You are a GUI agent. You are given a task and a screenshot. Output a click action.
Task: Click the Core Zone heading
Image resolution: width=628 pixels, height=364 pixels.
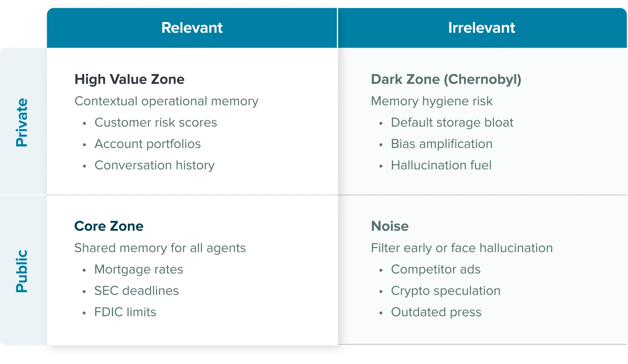(x=109, y=226)
